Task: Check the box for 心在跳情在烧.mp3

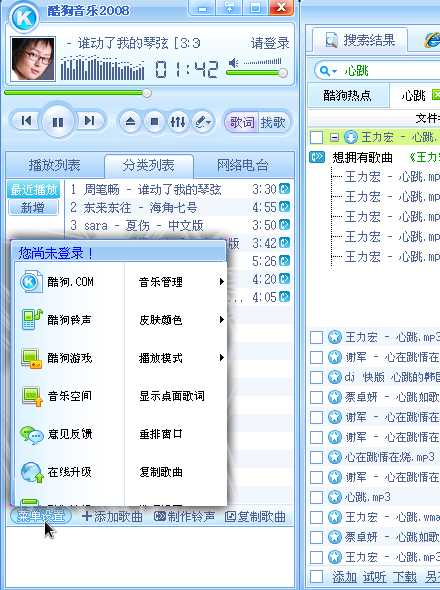Action: coord(316,457)
